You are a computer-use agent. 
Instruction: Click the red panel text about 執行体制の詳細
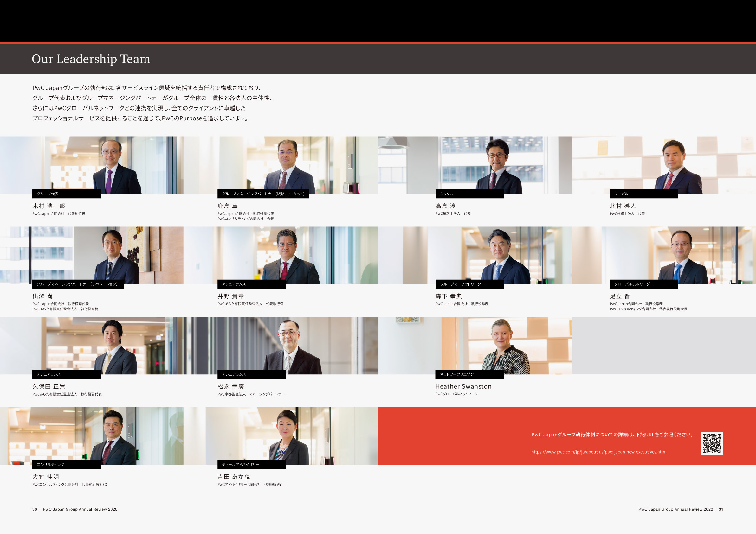613,435
